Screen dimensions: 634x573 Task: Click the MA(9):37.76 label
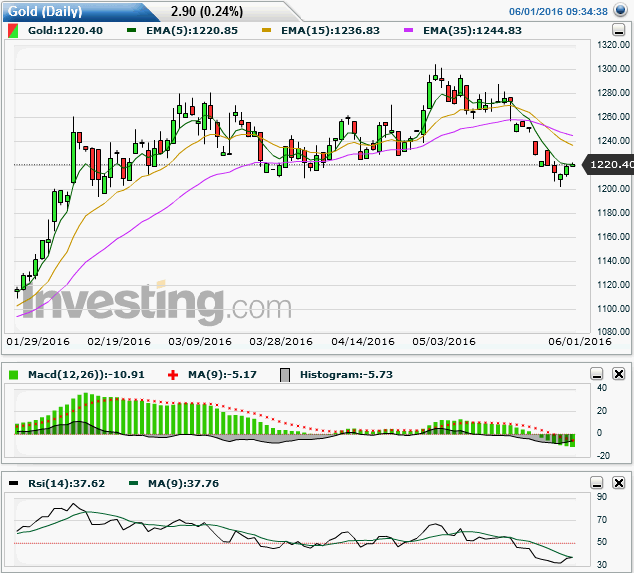(184, 484)
